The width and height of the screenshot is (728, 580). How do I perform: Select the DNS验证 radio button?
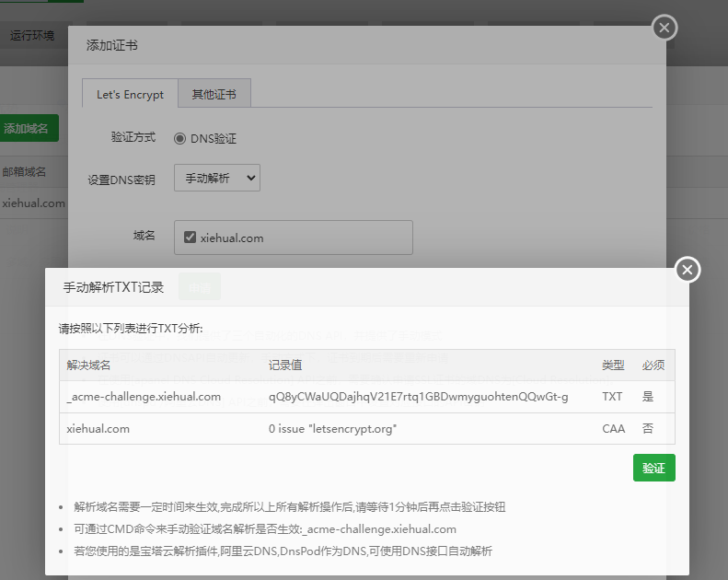point(180,139)
